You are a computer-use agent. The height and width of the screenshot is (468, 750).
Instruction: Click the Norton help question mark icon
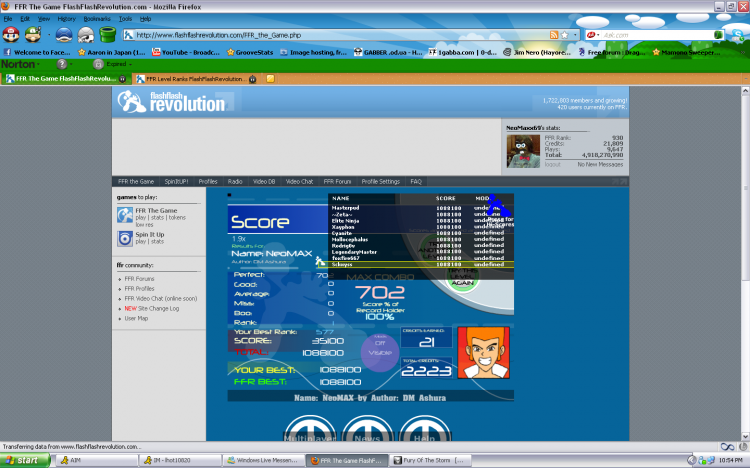pos(61,64)
